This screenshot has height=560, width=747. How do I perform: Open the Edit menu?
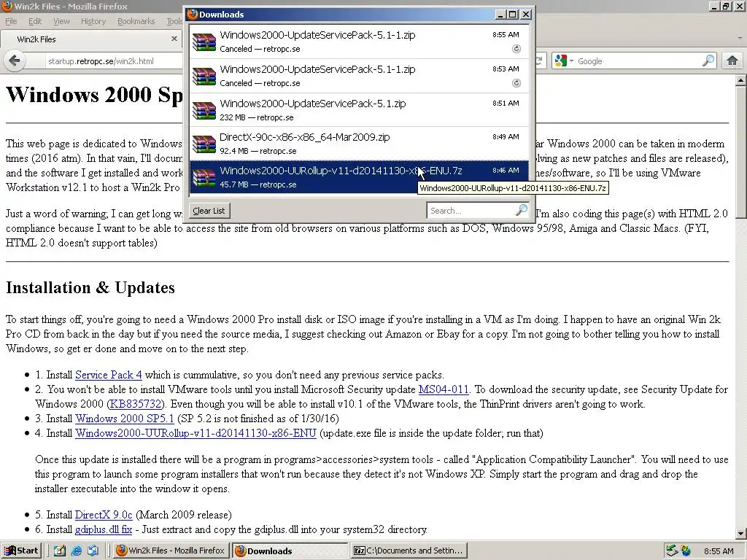[35, 21]
